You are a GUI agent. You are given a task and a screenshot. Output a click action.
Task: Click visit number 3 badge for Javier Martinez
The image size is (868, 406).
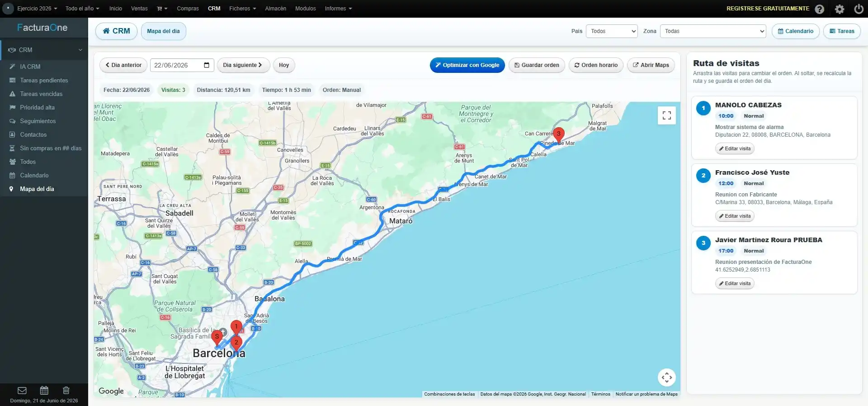pyautogui.click(x=703, y=243)
